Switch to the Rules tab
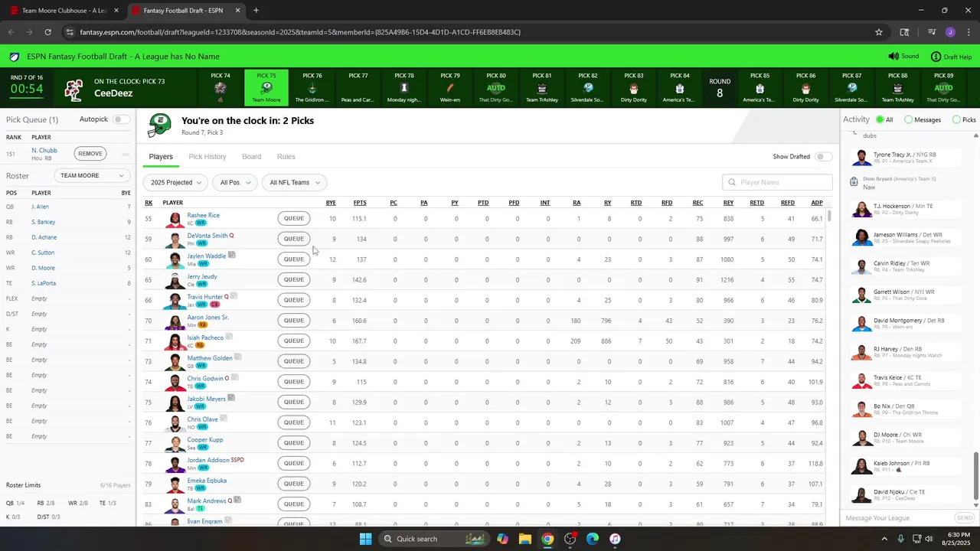The image size is (980, 551). (x=286, y=157)
